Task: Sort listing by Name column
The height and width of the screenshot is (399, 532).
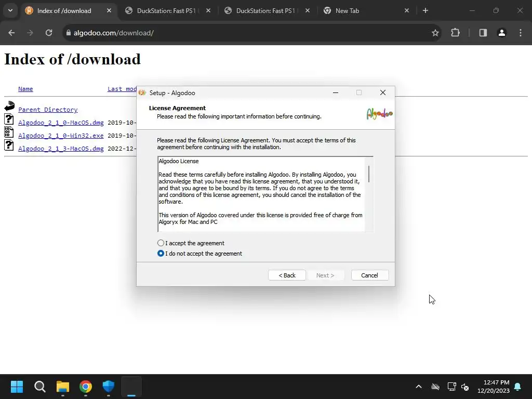Action: point(25,89)
